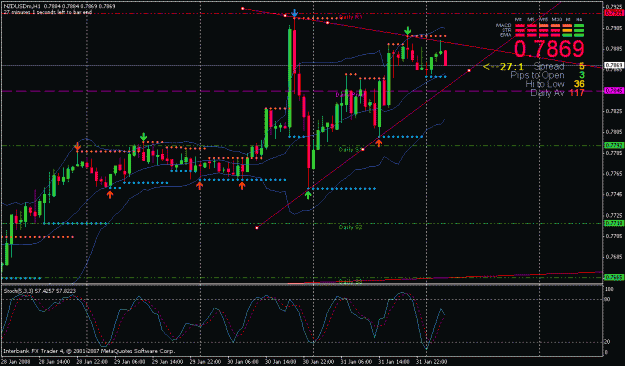
Task: Click the Stoch(5,3,3) indicator label
Action: click(40, 291)
